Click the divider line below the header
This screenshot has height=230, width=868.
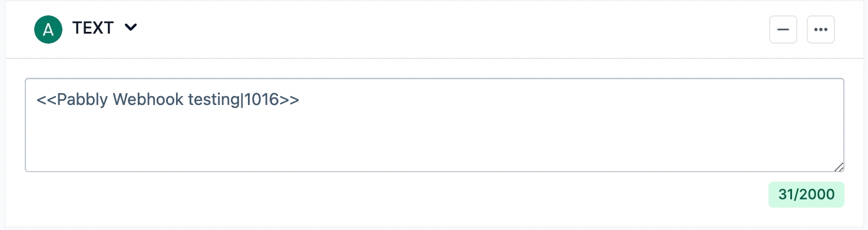click(x=435, y=58)
